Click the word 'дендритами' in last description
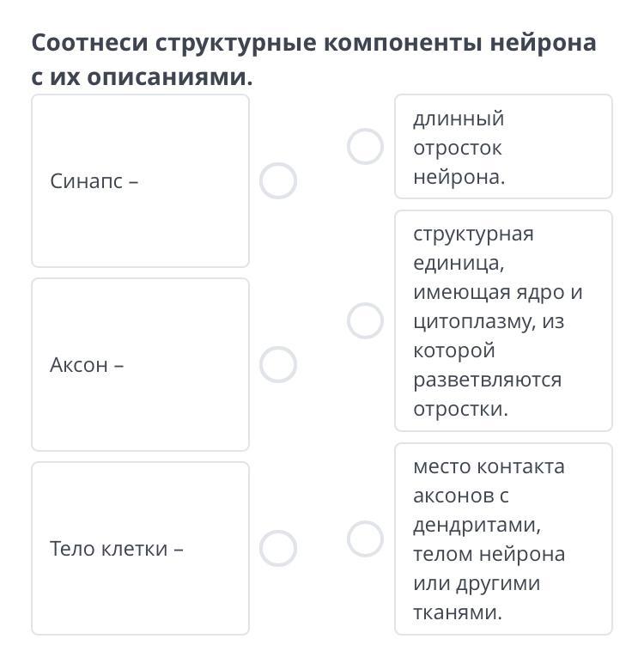 point(477,526)
